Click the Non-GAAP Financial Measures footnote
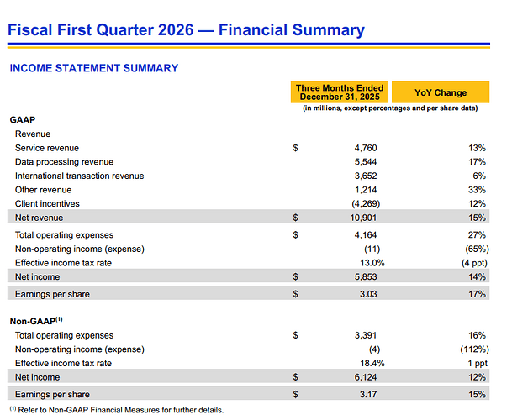This screenshot has width=512, height=420. 117,410
